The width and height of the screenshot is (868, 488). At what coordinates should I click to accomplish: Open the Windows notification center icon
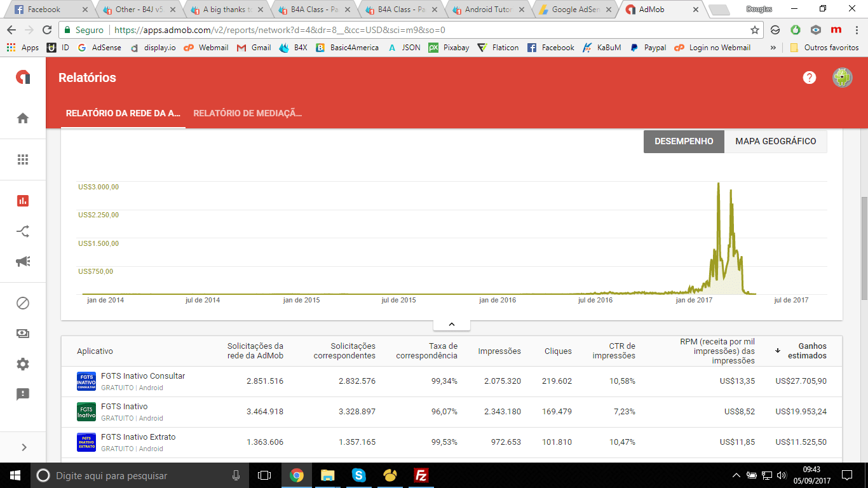click(x=846, y=475)
